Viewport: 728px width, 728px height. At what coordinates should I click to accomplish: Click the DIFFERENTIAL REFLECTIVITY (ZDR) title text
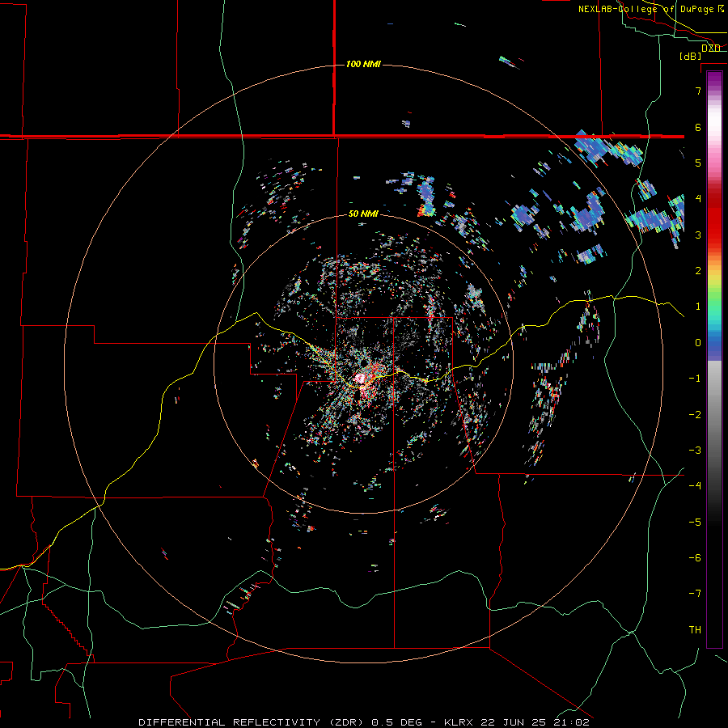tap(252, 722)
